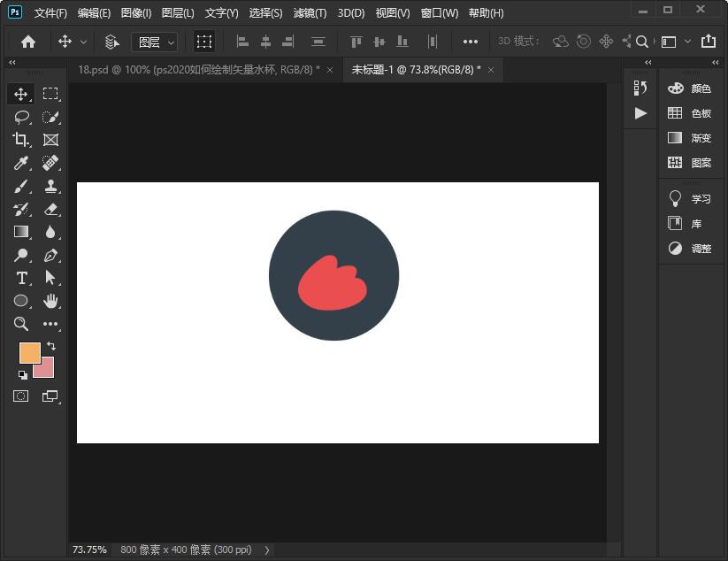Select the Lasso tool
The height and width of the screenshot is (561, 728).
[x=21, y=117]
